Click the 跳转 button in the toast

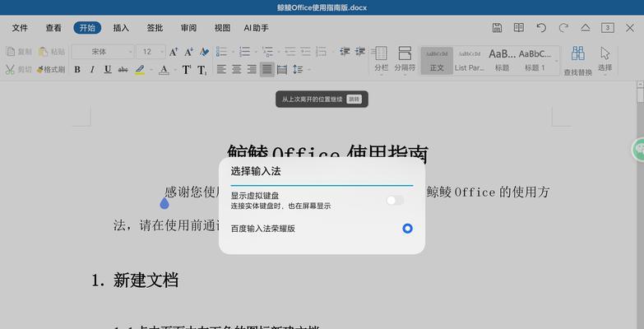354,99
